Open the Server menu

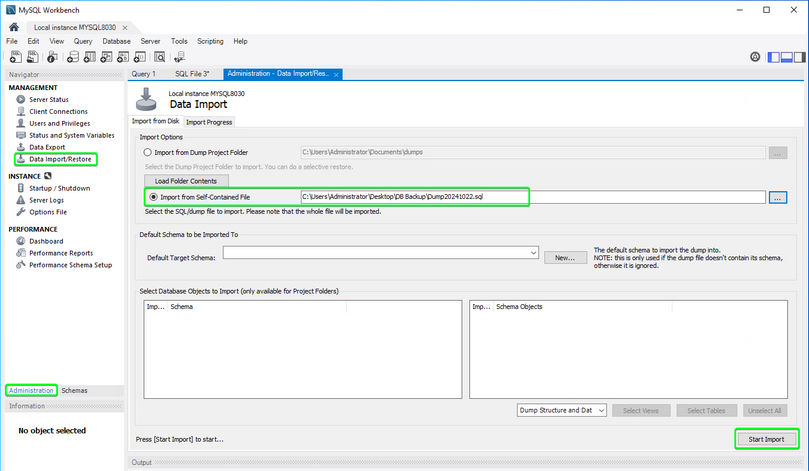pyautogui.click(x=151, y=41)
